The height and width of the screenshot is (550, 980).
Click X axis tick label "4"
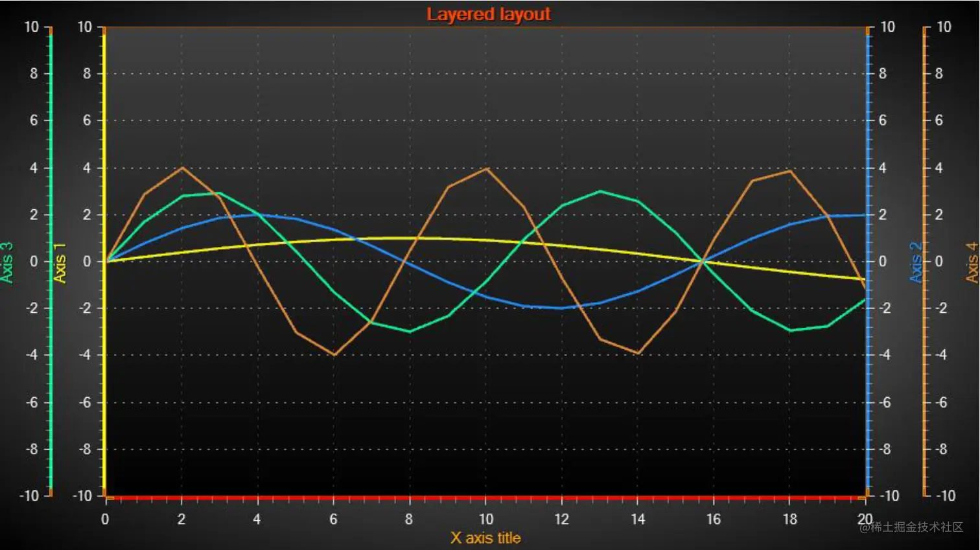257,519
